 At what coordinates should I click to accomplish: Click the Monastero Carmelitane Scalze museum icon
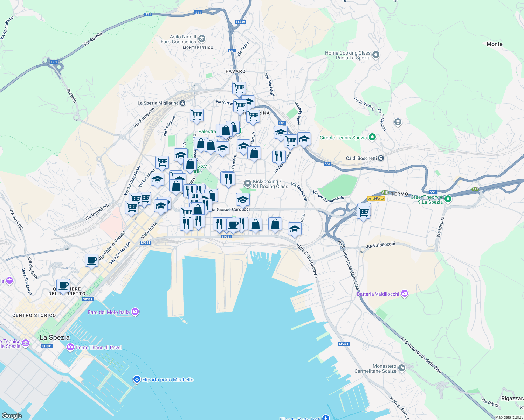pos(401,368)
